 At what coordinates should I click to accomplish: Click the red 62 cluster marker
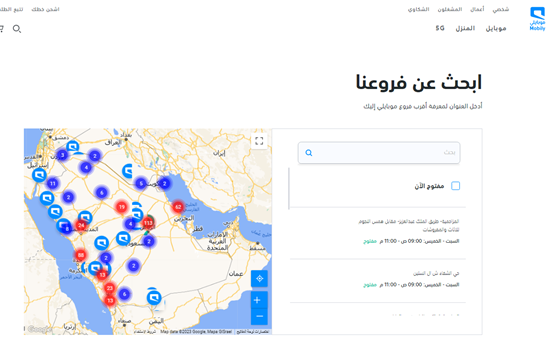coord(178,207)
